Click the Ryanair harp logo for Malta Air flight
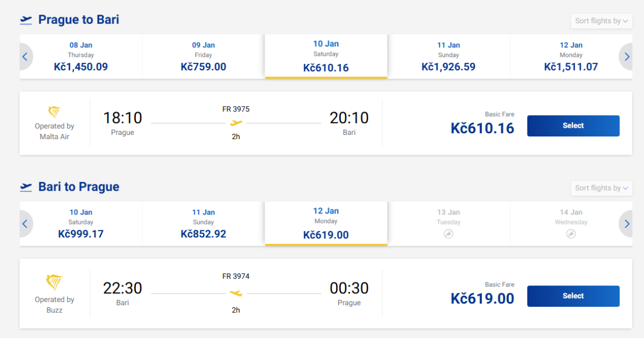The height and width of the screenshot is (338, 644). tap(54, 112)
